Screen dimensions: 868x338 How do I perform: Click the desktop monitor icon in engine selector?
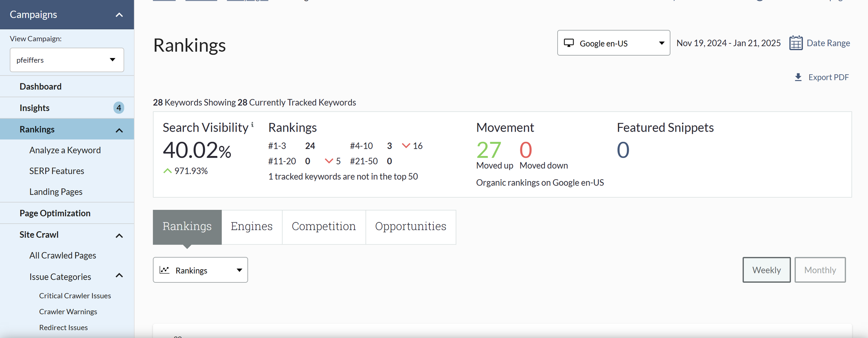point(568,43)
